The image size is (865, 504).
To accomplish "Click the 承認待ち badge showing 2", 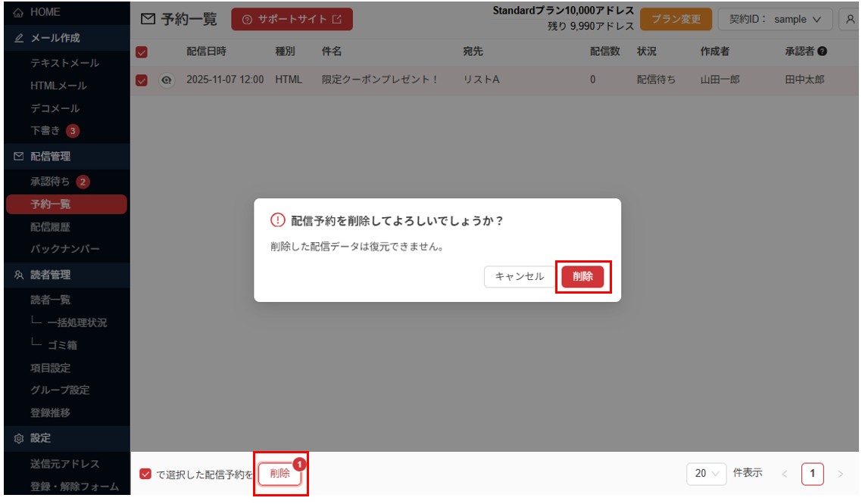I will 83,182.
